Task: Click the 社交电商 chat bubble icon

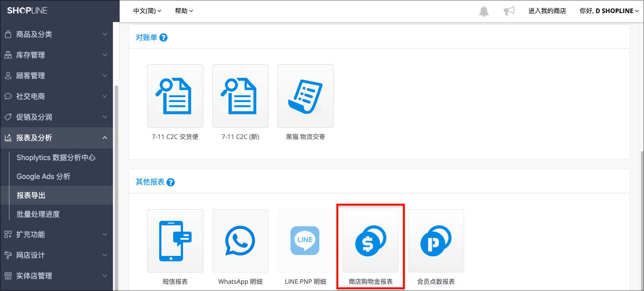Action: click(8, 96)
